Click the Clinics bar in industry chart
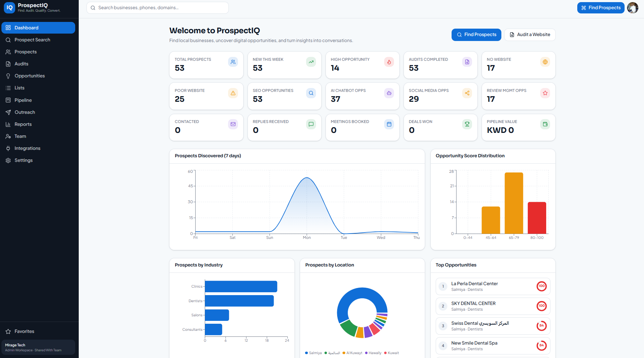This screenshot has width=644, height=358. pos(241,286)
